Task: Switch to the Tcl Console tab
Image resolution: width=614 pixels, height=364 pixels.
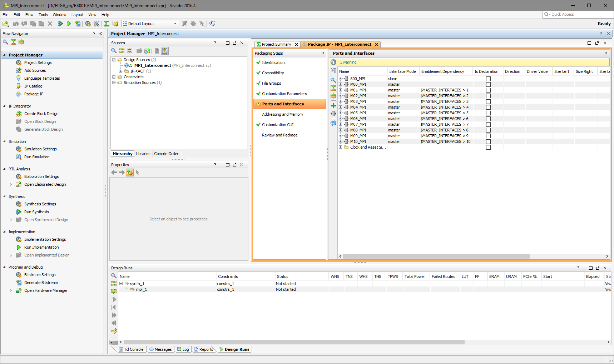Action: 131,349
